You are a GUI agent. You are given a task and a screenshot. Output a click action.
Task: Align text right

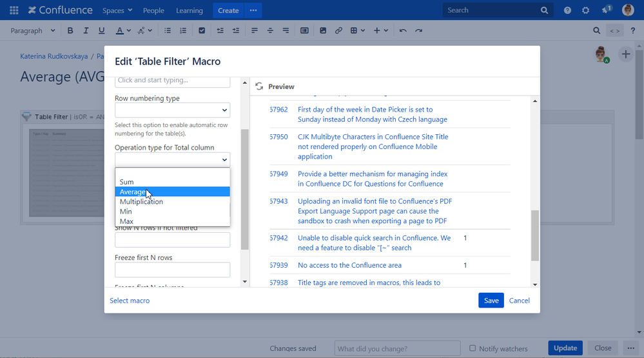[286, 30]
